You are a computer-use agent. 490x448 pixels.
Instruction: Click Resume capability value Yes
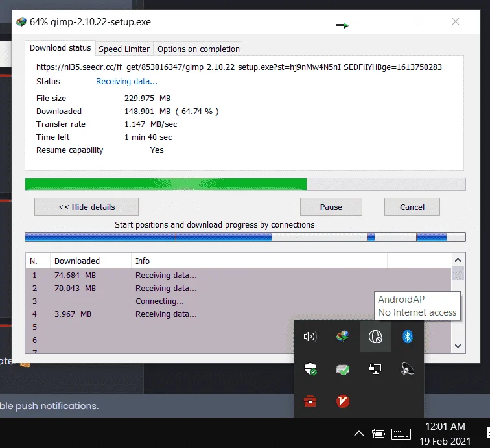point(157,150)
